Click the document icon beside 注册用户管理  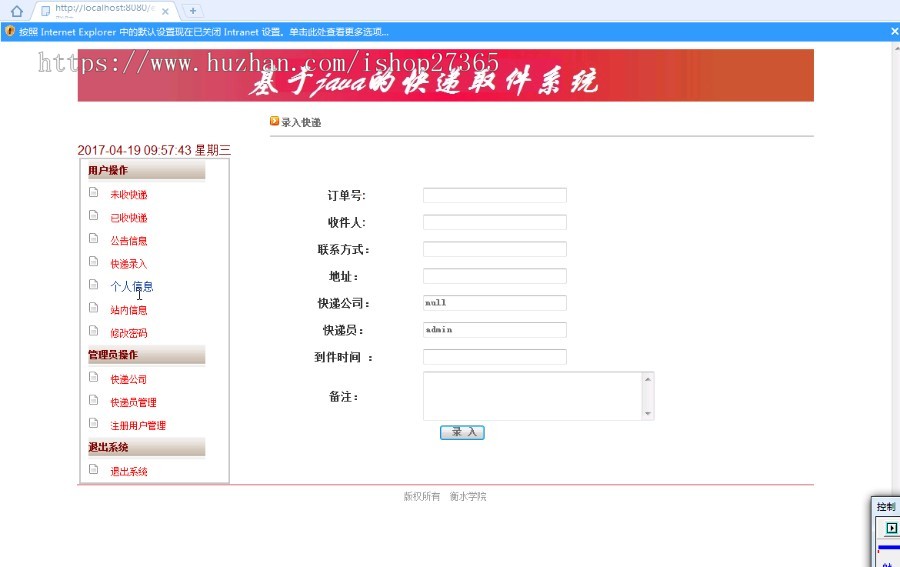click(x=94, y=423)
